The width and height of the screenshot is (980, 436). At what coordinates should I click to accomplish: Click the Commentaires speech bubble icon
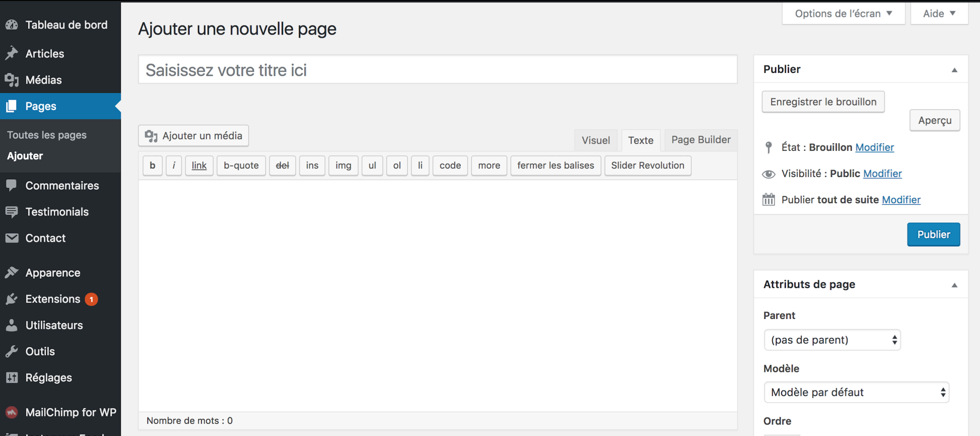point(12,185)
